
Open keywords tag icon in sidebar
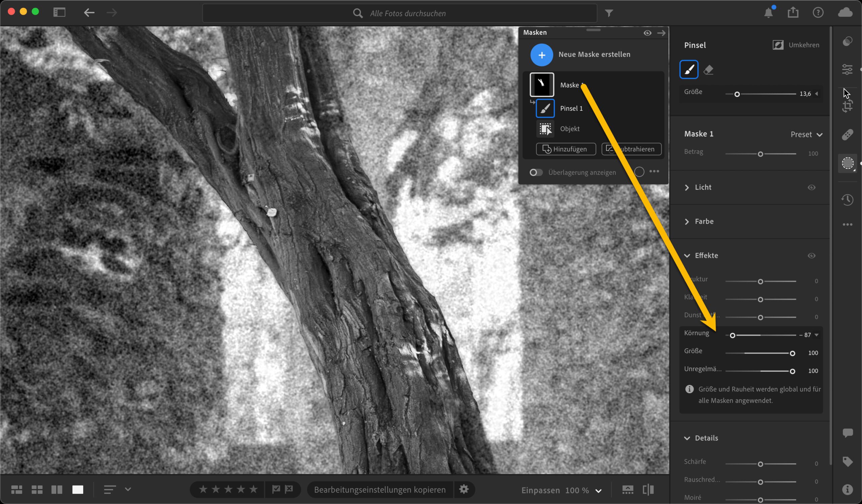(x=847, y=462)
